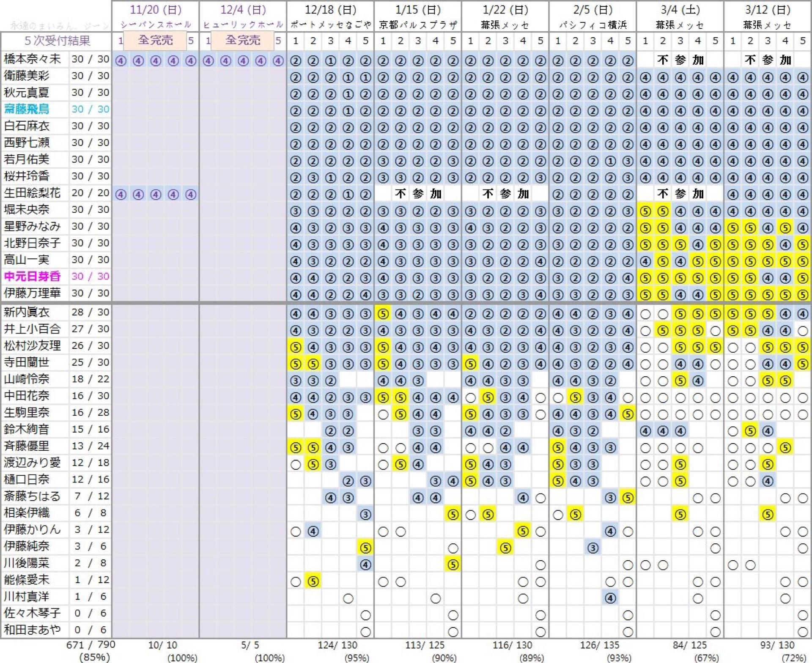Screen dimensions: 812x663
Task: Click the 中元日芽香 name in magenta
Action: (32, 277)
